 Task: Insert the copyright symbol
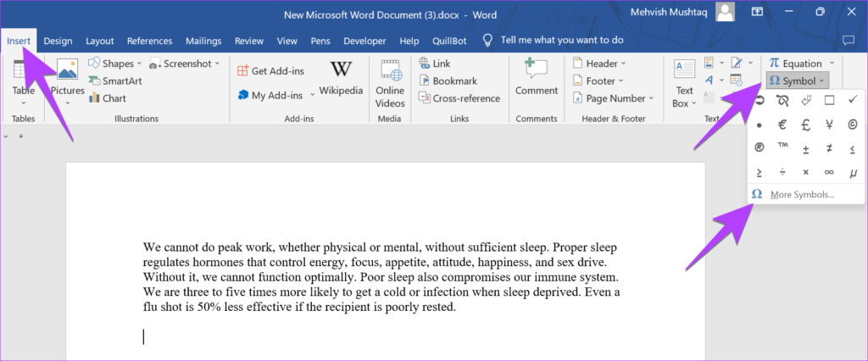pyautogui.click(x=853, y=125)
